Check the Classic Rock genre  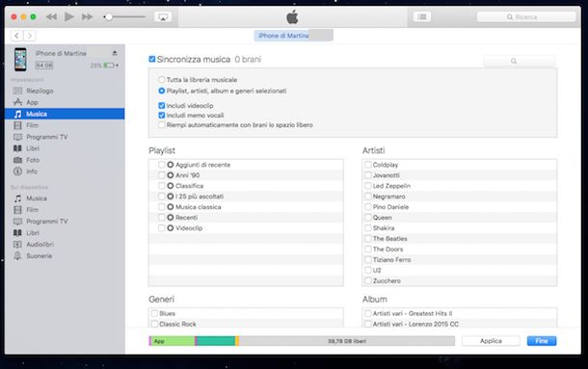click(x=154, y=324)
